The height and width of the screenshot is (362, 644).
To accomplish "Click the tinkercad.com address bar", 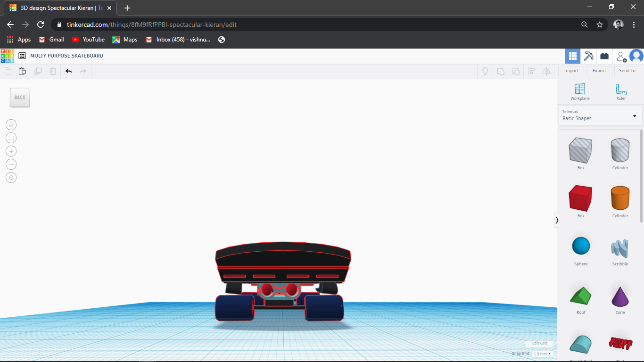I will coord(311,25).
